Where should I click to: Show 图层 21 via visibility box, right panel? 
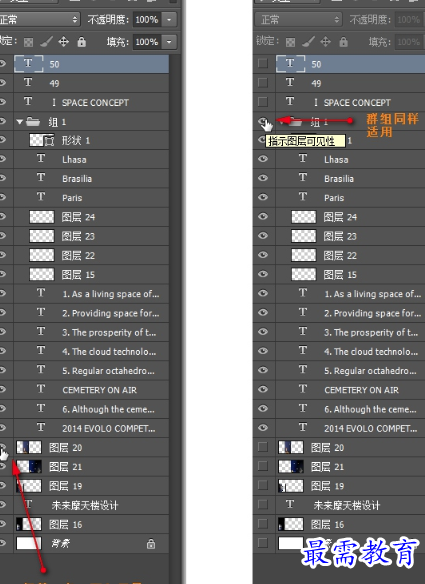click(x=263, y=466)
